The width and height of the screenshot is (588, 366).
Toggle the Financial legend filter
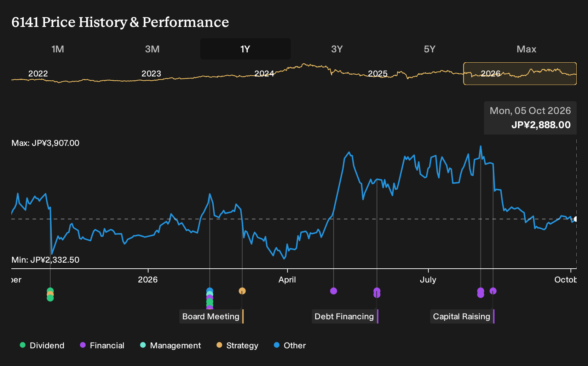(x=102, y=345)
